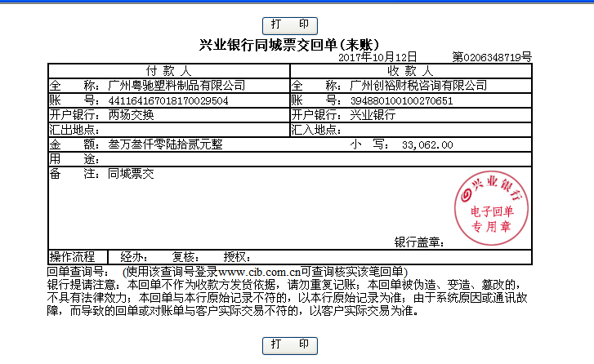The height and width of the screenshot is (364, 594).
Task: Select the 回单查询号 label
Action: 78,272
